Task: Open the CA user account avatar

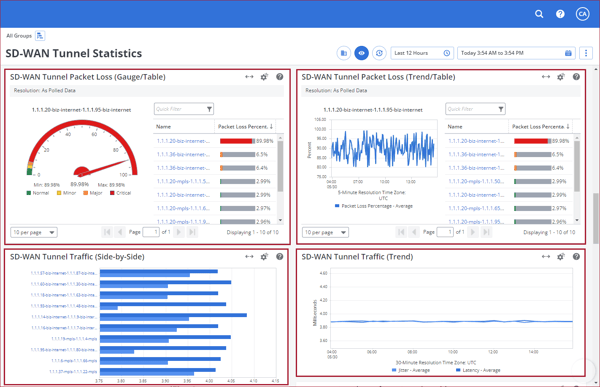Action: 582,14
